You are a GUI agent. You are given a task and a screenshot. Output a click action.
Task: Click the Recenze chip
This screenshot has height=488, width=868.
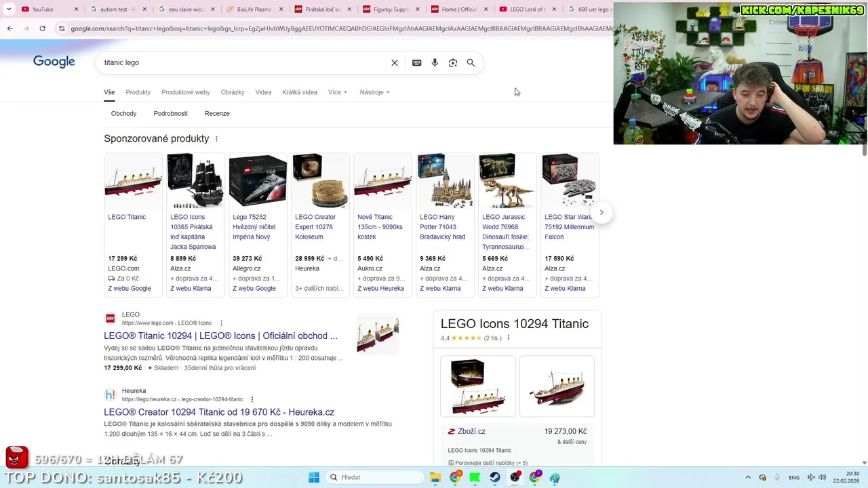(x=217, y=113)
